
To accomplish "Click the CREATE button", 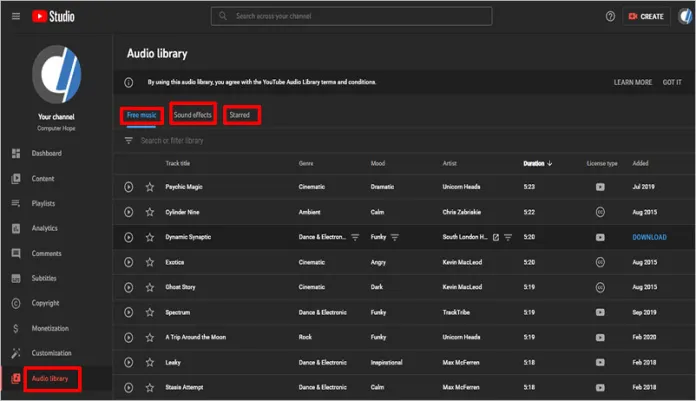I will click(x=645, y=17).
